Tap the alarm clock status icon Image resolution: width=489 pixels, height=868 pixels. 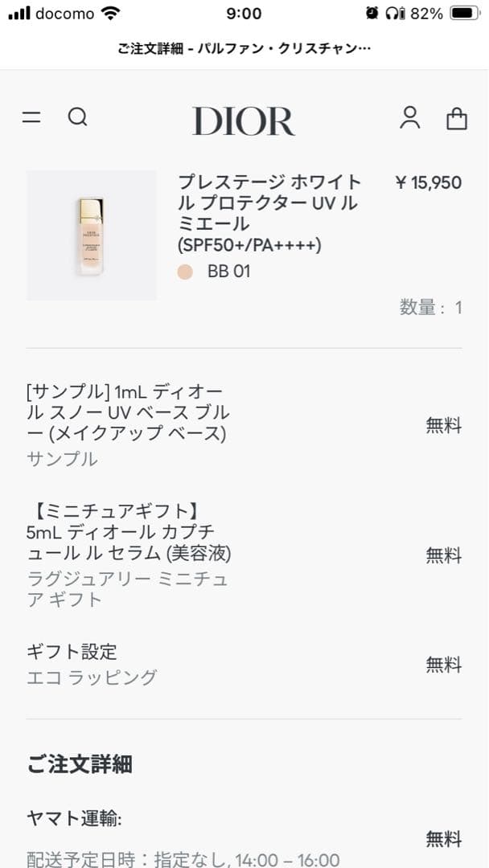point(370,13)
